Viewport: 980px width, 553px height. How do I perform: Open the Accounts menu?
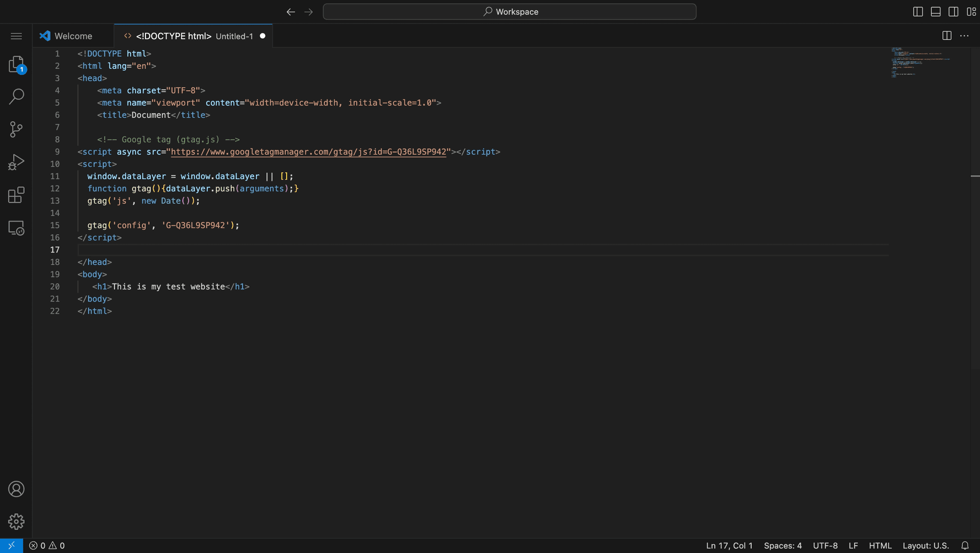click(16, 489)
